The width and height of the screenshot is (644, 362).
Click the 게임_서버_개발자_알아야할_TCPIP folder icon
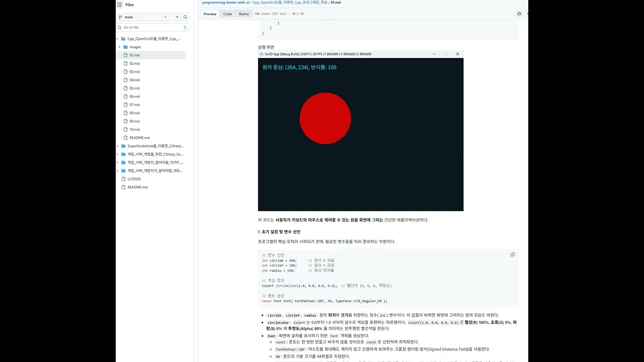click(x=123, y=162)
